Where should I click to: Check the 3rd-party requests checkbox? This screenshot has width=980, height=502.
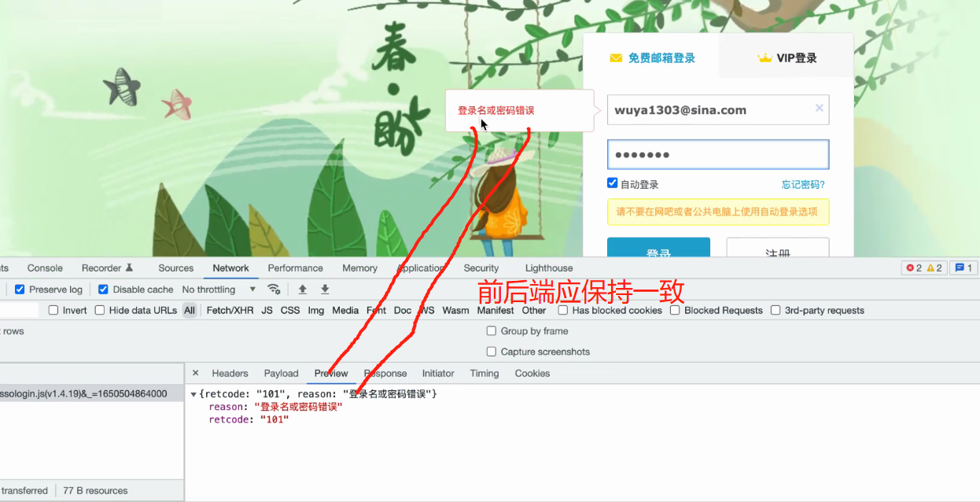(x=776, y=310)
